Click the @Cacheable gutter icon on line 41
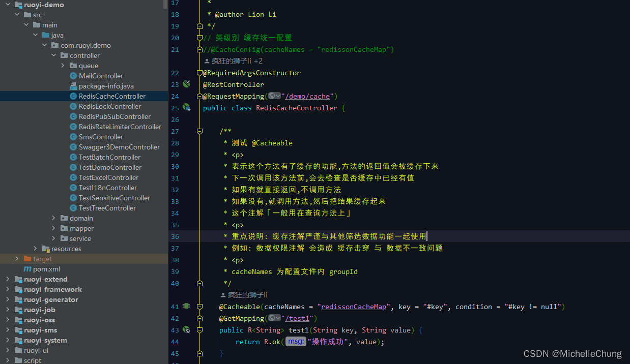The height and width of the screenshot is (364, 630). click(x=186, y=306)
